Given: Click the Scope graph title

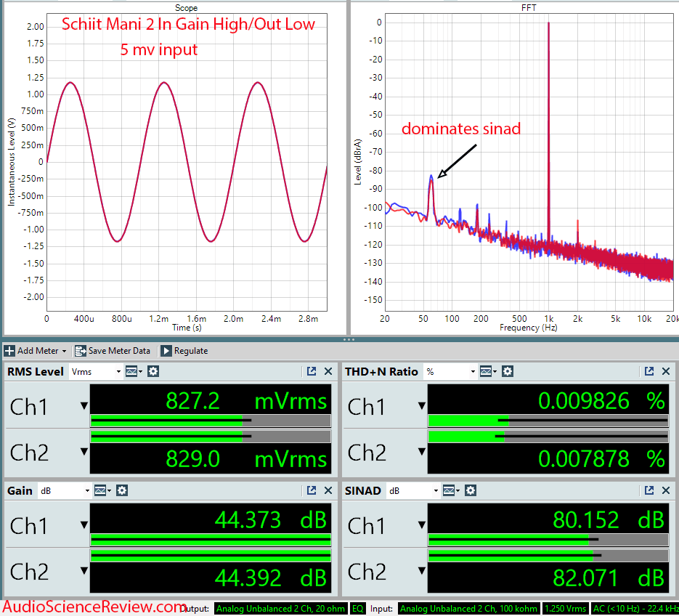Looking at the screenshot, I should click(186, 8).
